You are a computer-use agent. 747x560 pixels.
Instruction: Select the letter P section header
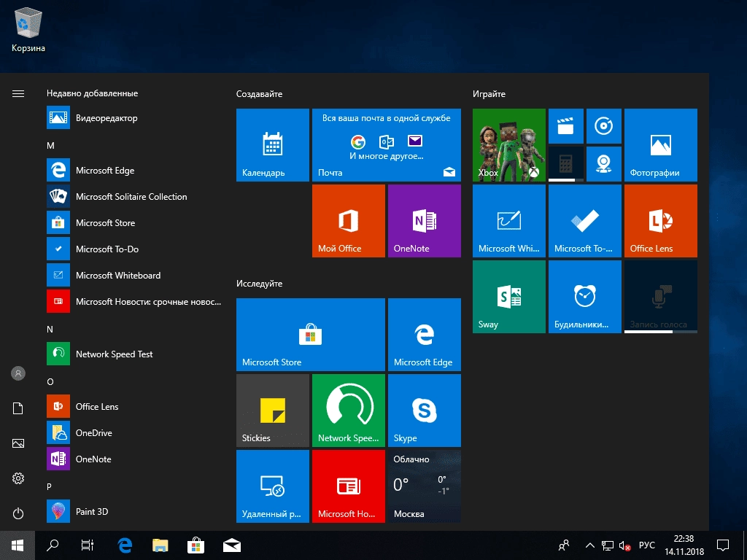click(49, 486)
